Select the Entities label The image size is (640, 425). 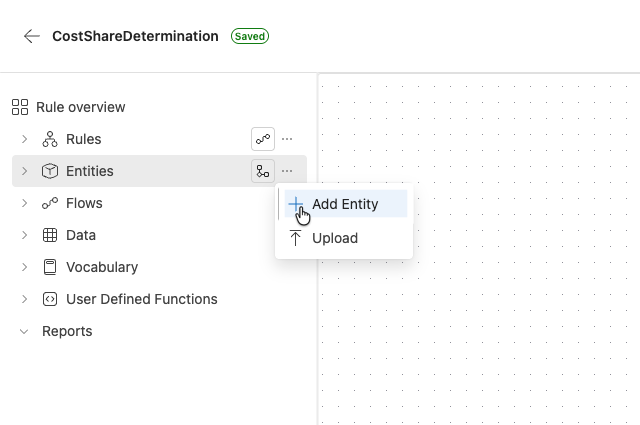coord(90,171)
